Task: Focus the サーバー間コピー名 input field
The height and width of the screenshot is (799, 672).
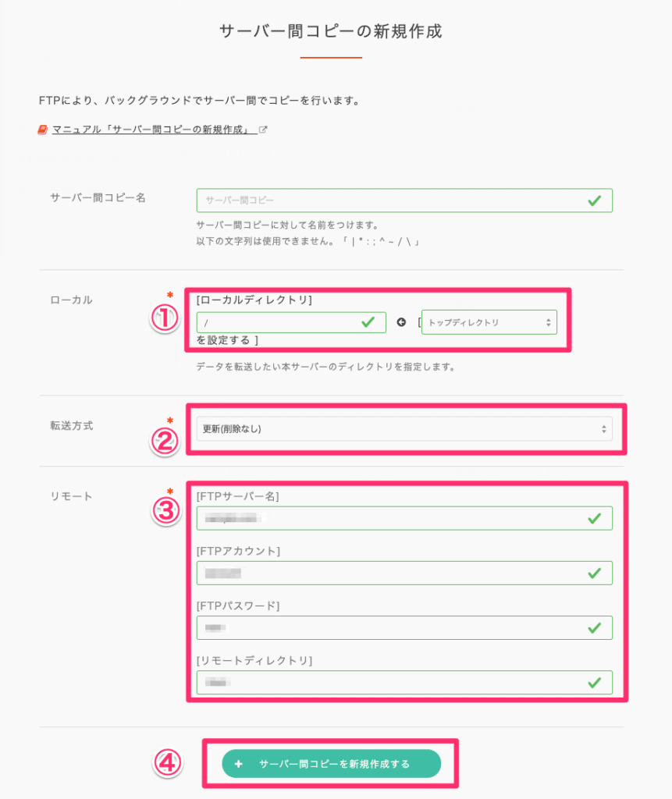Action: [404, 201]
